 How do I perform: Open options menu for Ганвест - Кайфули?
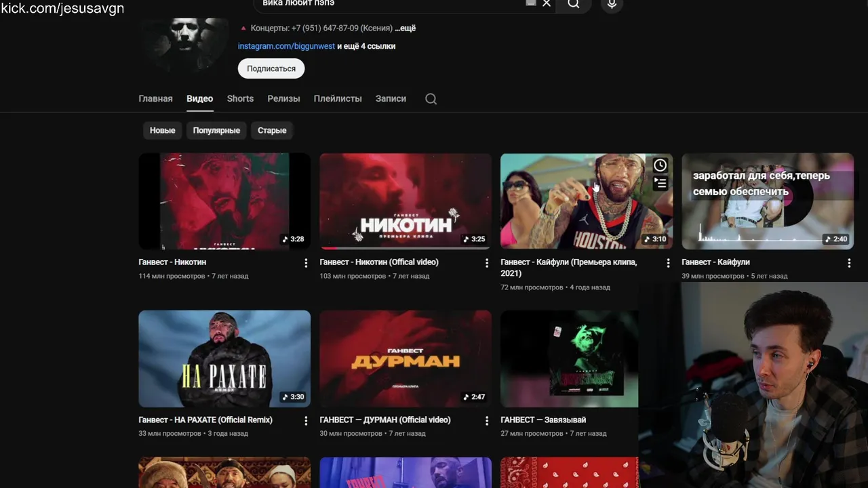click(x=849, y=263)
